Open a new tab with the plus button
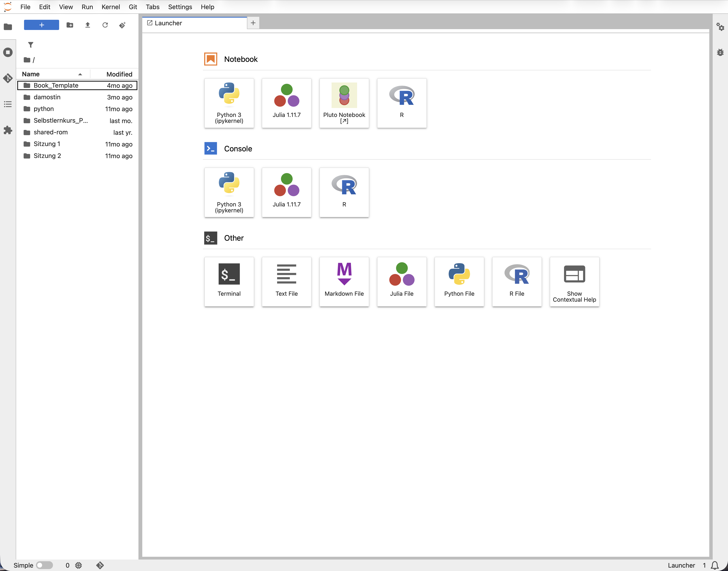 tap(253, 23)
